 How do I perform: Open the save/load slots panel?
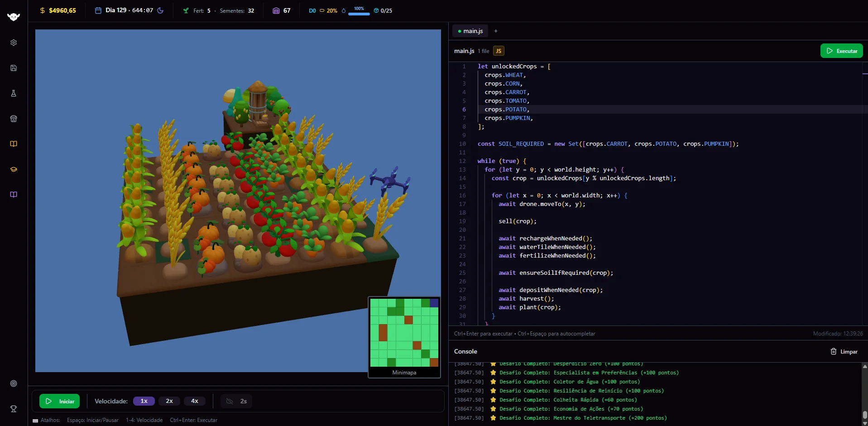click(x=14, y=68)
